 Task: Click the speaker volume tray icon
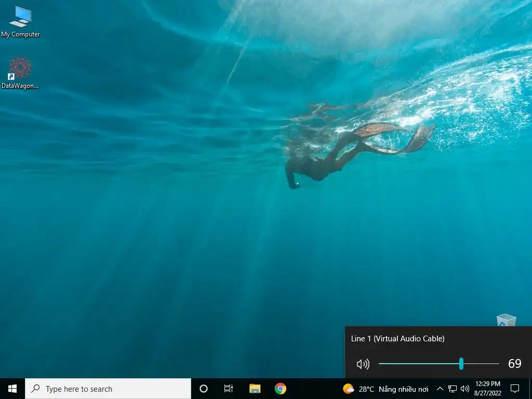coord(465,389)
